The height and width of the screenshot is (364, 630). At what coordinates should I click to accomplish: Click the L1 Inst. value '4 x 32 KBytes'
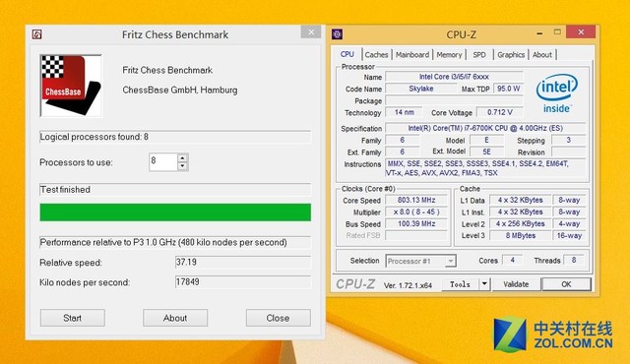521,212
